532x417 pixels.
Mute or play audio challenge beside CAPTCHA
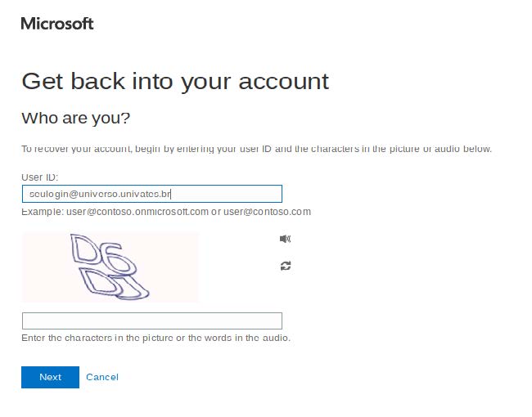click(x=285, y=239)
